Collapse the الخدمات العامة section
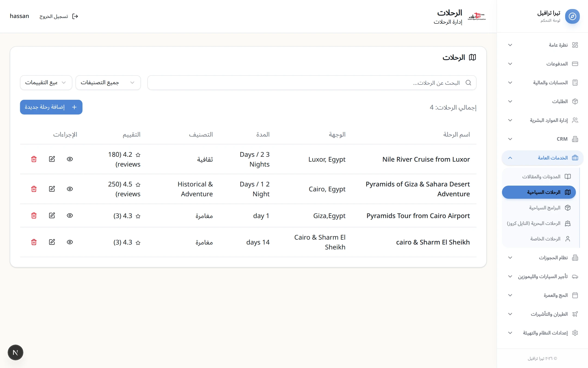This screenshot has height=368, width=588. pos(542,158)
